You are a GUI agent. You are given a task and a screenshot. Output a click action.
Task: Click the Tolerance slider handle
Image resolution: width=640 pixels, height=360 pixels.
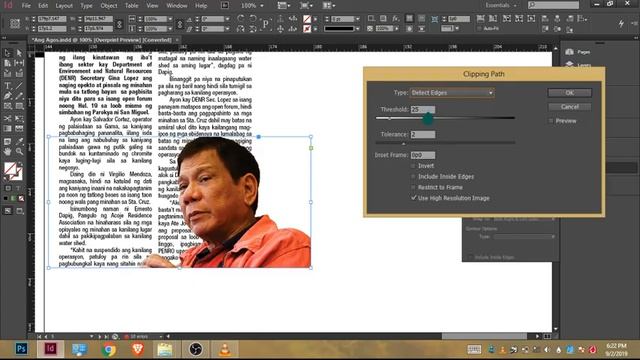404,144
